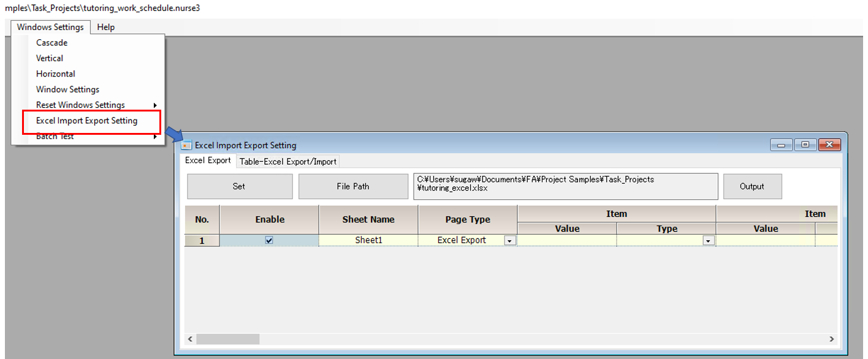Open Excel Import Export Setting from the menu
Viewport: 868px width, 359px height.
click(x=86, y=121)
